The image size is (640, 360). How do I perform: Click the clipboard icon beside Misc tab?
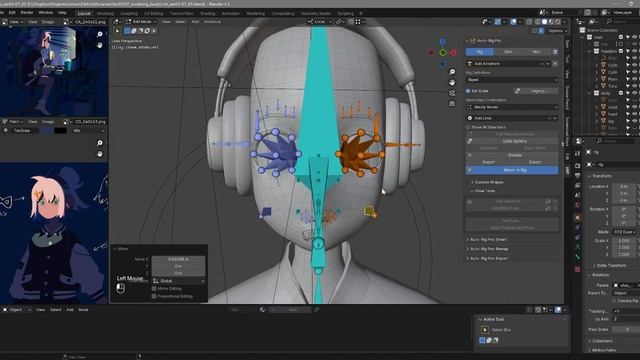tap(555, 52)
